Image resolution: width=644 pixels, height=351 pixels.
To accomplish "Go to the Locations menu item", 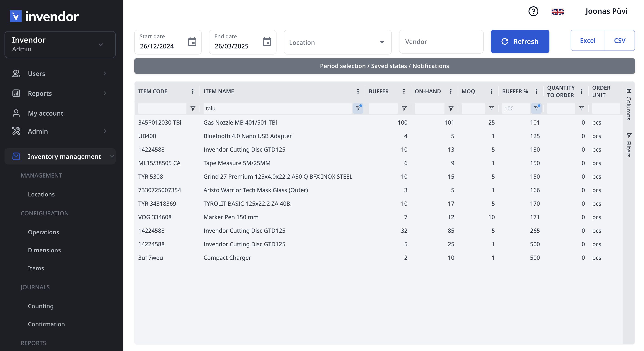I will click(41, 194).
